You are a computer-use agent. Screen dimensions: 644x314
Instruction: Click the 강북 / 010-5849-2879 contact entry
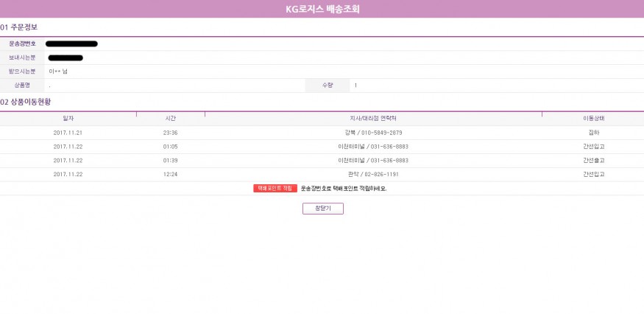(373, 133)
